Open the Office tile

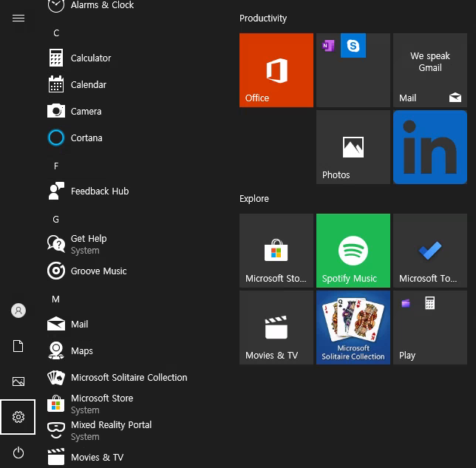(x=276, y=70)
